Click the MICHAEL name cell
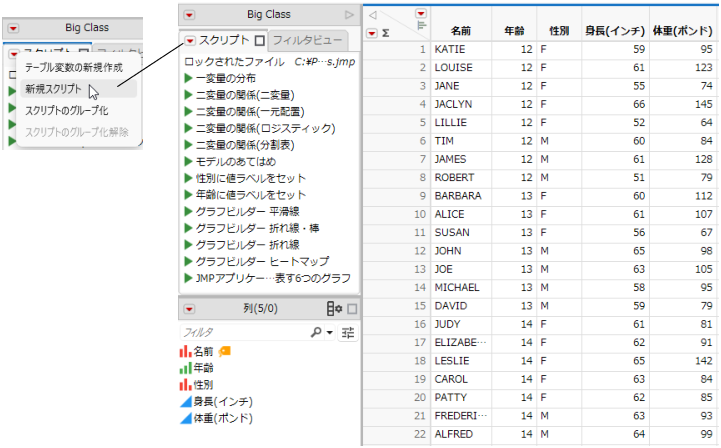 (x=461, y=287)
